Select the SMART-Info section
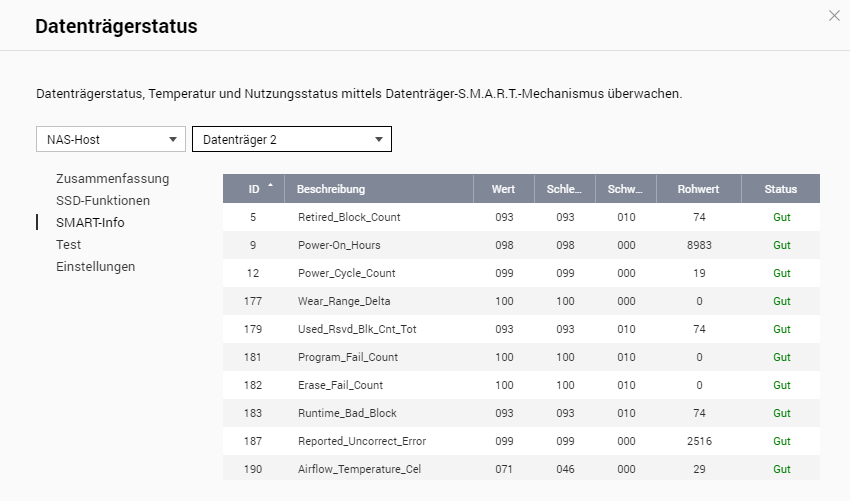This screenshot has height=501, width=850. [x=90, y=222]
